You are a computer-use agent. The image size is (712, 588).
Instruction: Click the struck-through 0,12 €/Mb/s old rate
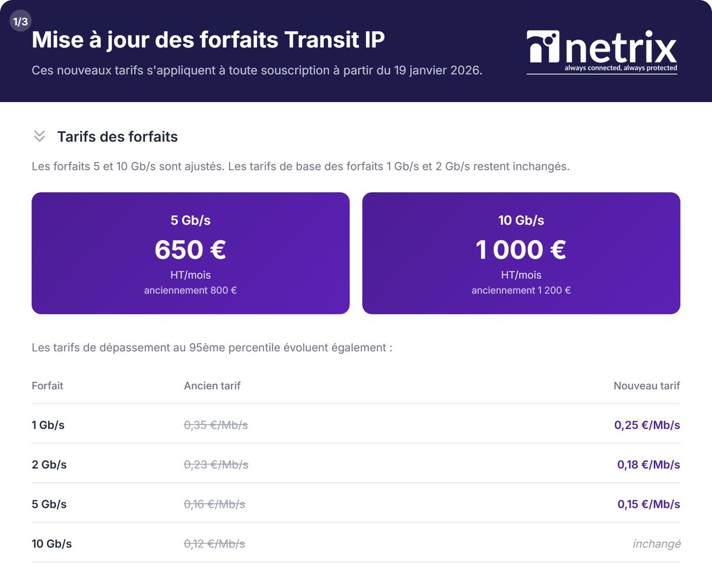click(215, 543)
